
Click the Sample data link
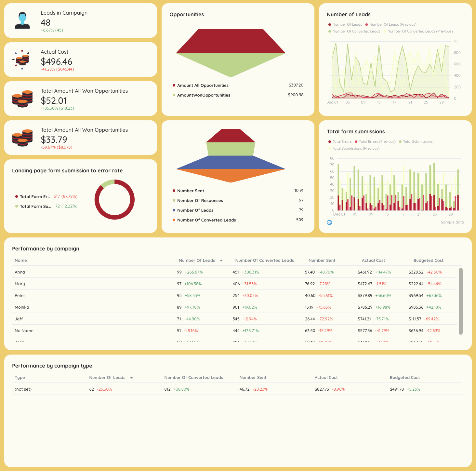pyautogui.click(x=452, y=222)
